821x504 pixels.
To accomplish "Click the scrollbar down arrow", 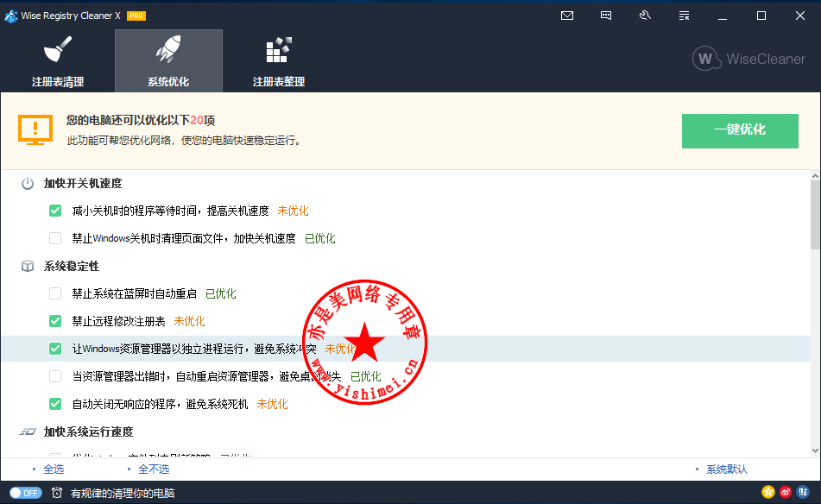I will click(815, 450).
